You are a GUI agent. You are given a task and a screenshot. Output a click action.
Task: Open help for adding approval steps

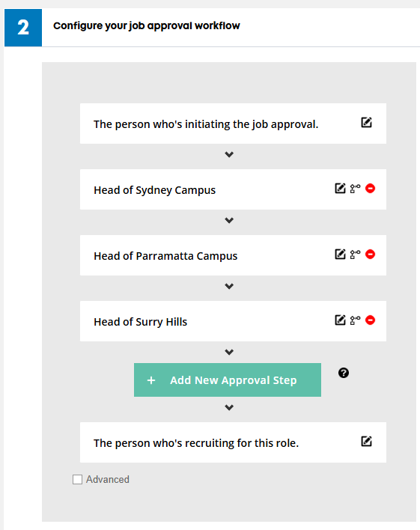(x=344, y=373)
